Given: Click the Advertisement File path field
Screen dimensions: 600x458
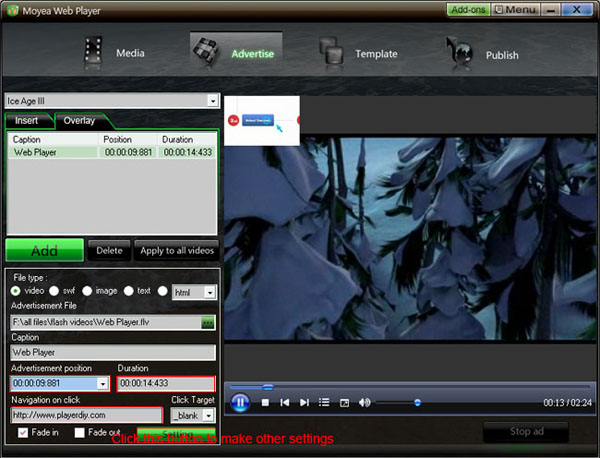Looking at the screenshot, I should coord(106,323).
